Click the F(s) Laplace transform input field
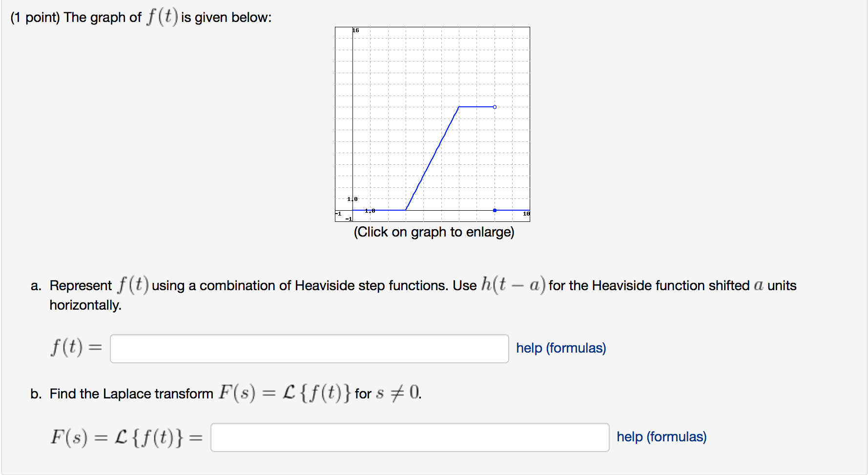Viewport: 868px width, 475px height. coord(410,438)
